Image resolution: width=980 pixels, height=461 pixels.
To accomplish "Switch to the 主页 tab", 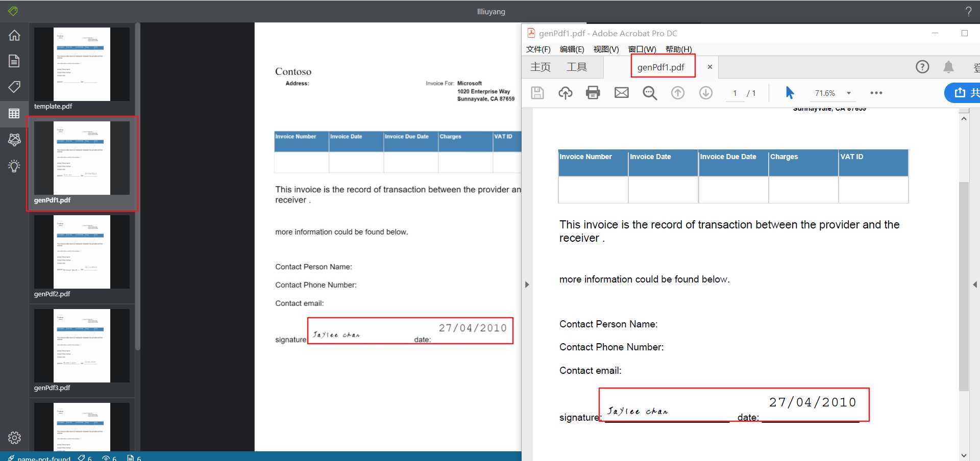I will click(x=541, y=67).
